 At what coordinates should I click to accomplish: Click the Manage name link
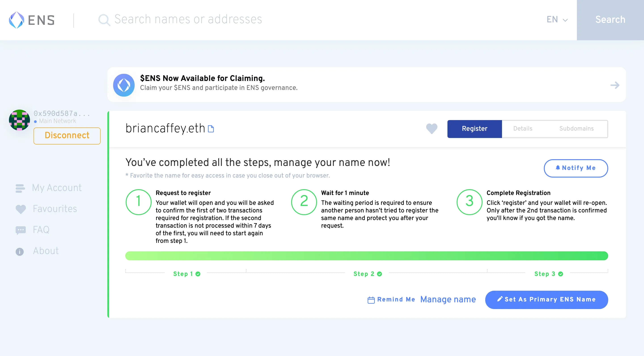[x=448, y=300]
